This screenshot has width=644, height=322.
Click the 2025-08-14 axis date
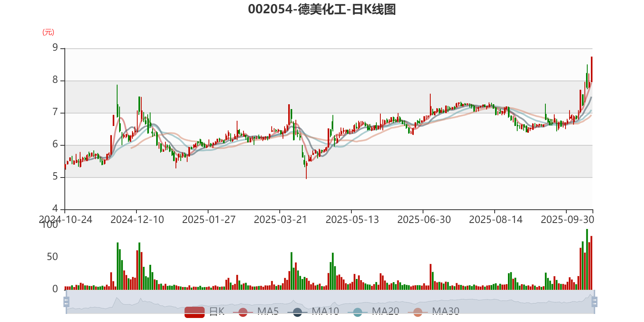click(495, 220)
